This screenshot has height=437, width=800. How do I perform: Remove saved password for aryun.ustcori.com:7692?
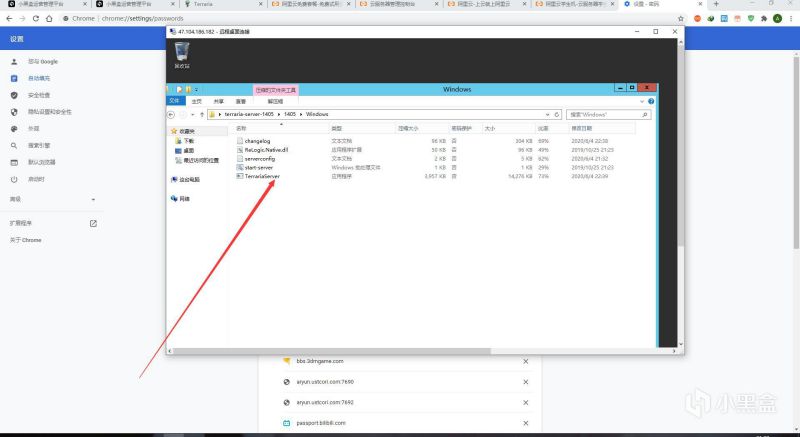point(526,402)
